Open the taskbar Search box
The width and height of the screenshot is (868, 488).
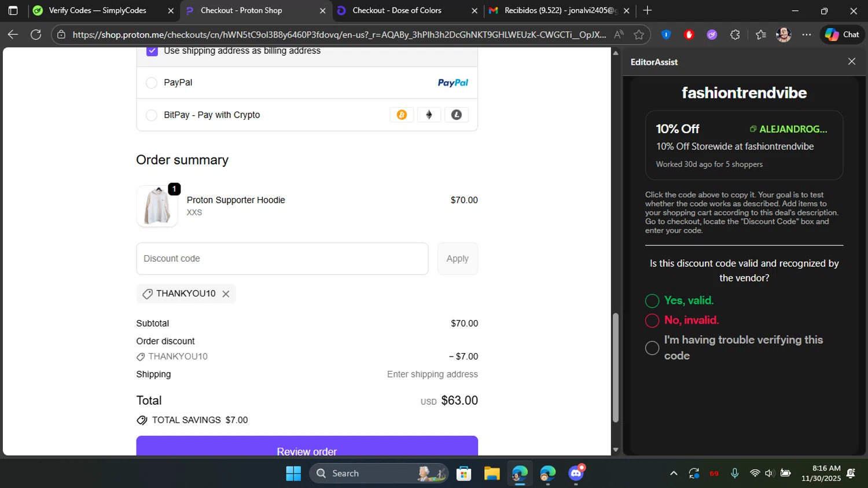pos(380,474)
